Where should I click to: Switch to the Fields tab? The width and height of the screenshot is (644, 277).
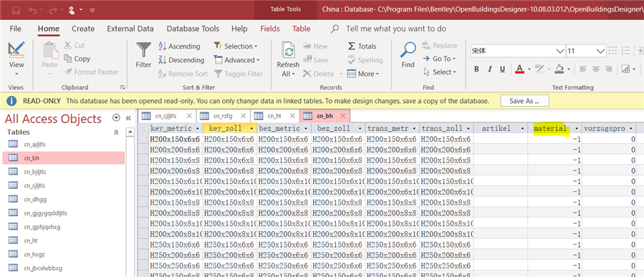coord(270,29)
